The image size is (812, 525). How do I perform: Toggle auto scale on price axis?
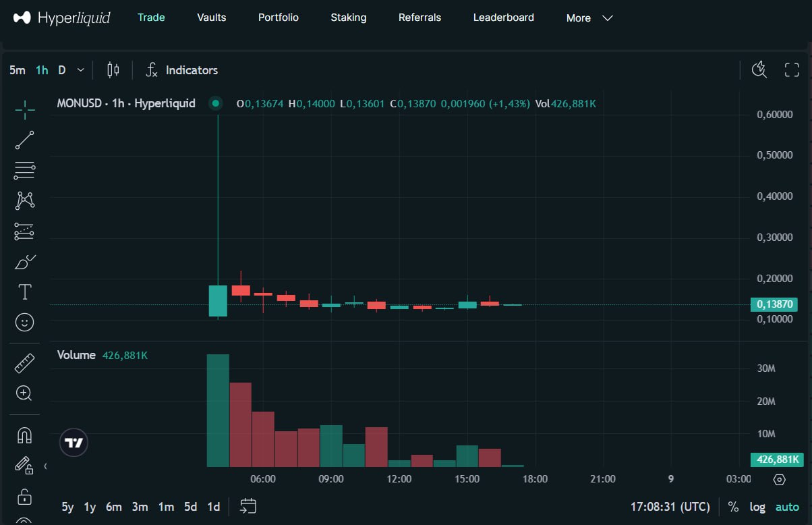[x=787, y=507]
